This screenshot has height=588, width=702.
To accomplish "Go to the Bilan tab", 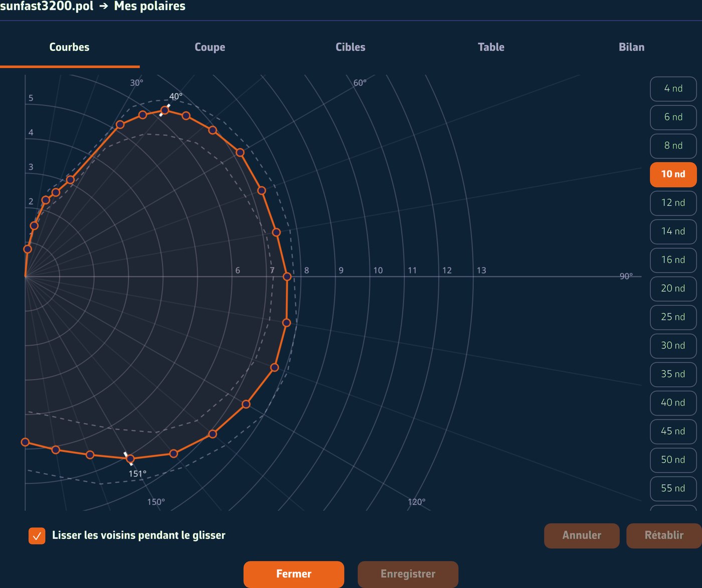I will 631,47.
